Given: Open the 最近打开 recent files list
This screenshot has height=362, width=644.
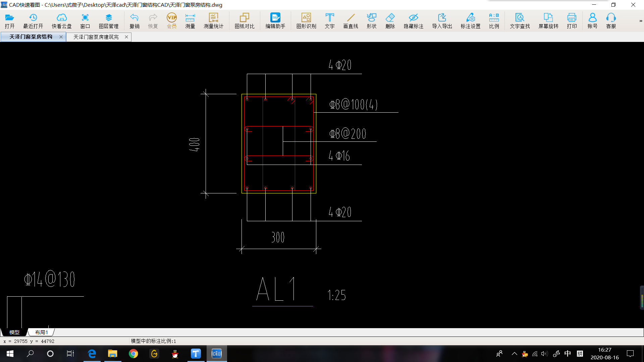Looking at the screenshot, I should click(x=33, y=20).
